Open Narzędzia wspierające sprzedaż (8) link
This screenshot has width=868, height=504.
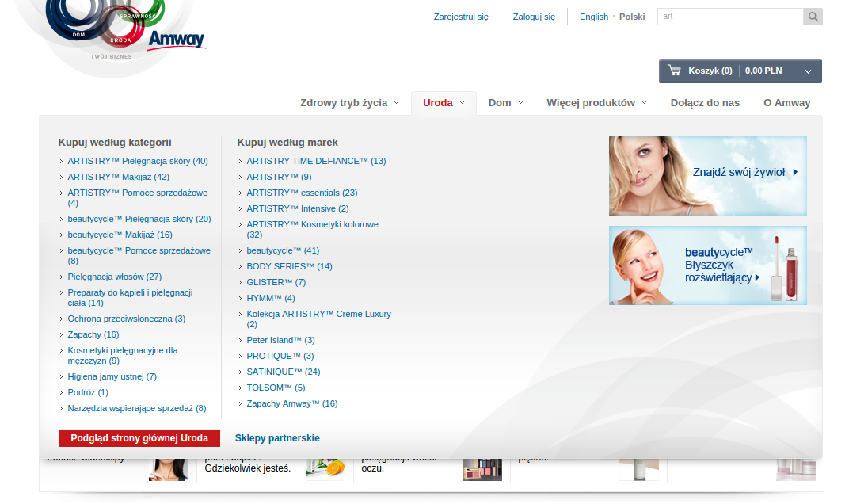coord(137,408)
